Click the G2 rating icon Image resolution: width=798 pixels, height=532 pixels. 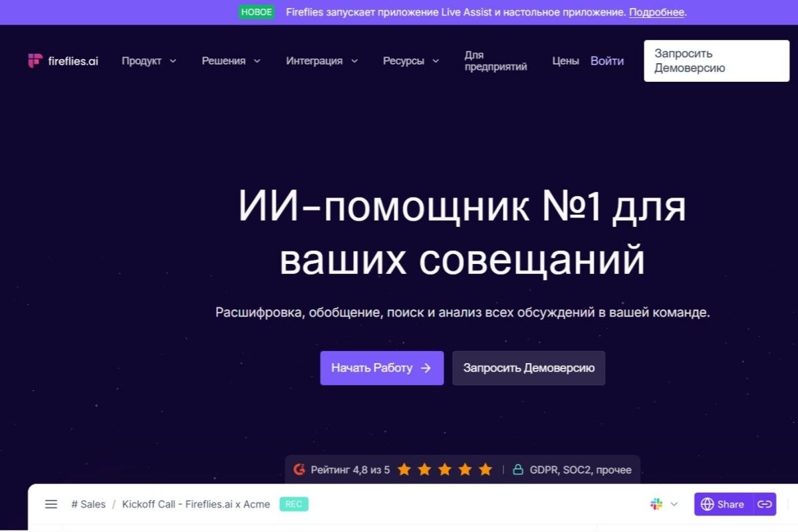(298, 469)
